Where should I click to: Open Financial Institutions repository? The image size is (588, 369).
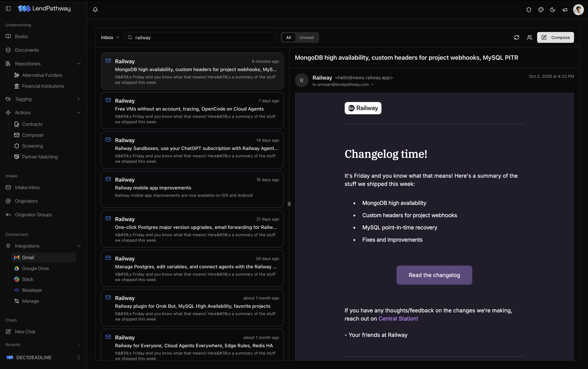(43, 86)
